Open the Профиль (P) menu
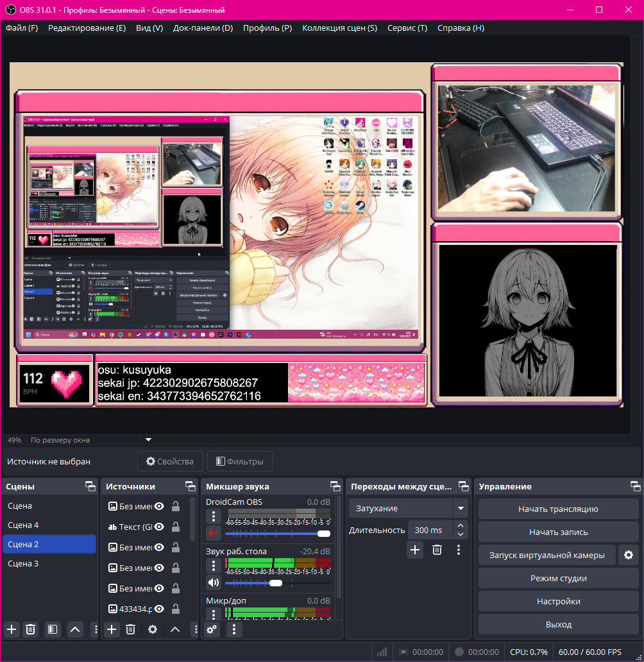 [x=267, y=28]
